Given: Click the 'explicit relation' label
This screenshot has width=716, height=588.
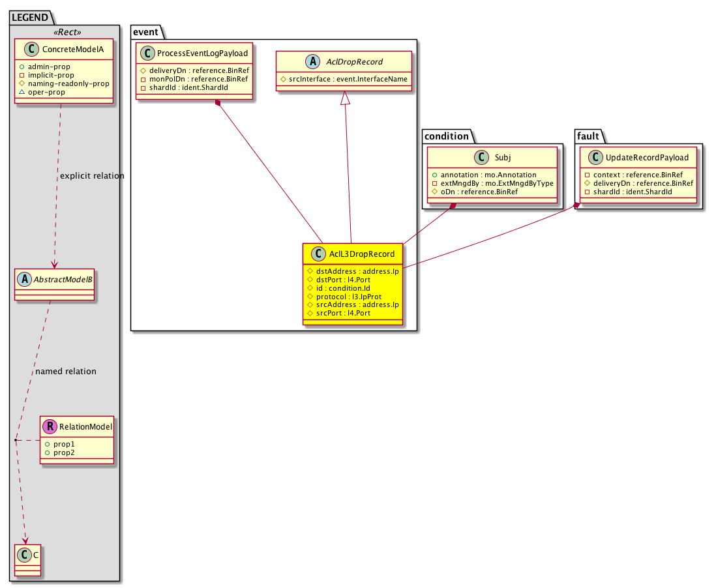Looking at the screenshot, I should [91, 176].
